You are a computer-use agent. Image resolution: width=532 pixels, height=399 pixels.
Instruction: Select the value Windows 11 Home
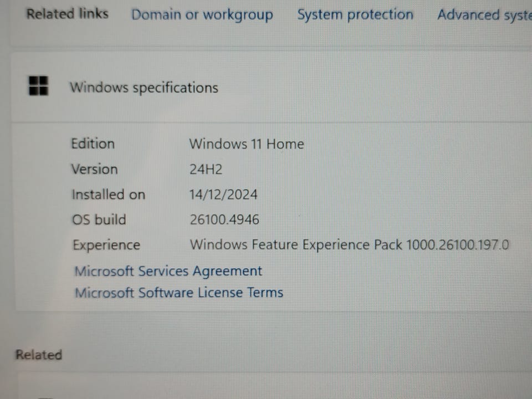[246, 144]
